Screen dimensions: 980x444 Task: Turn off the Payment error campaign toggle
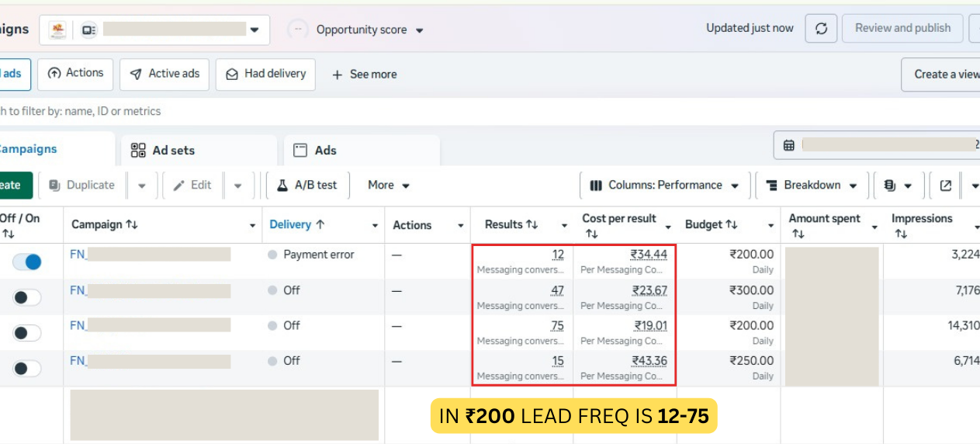(26, 262)
